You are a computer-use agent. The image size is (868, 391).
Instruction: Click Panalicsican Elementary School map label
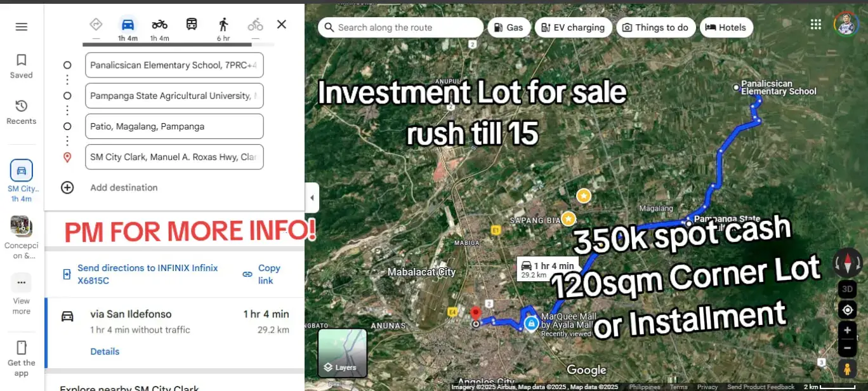[779, 87]
